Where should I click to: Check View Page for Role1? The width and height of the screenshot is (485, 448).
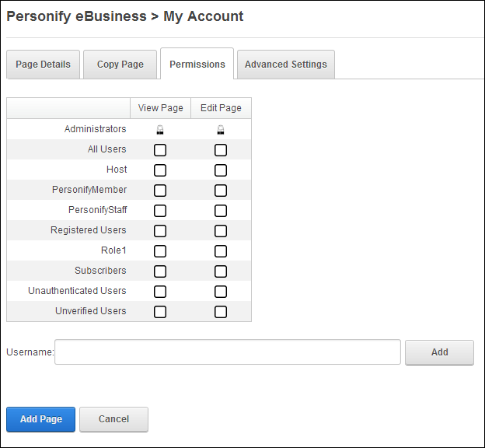160,251
